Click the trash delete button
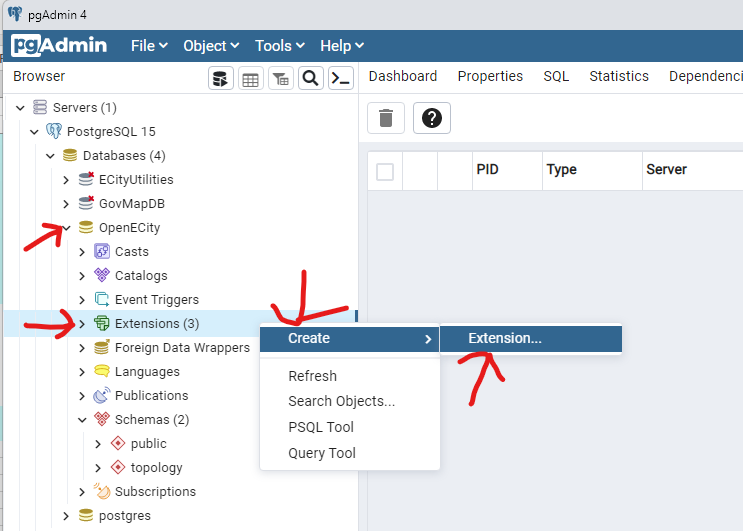The image size is (743, 531). [x=386, y=118]
